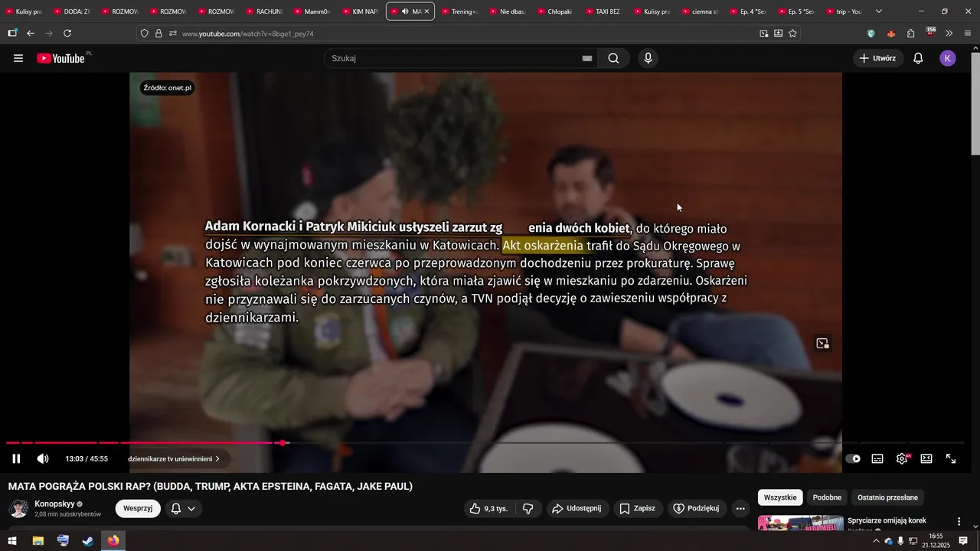Open site permissions icon in address bar
The width and height of the screenshot is (980, 551).
173,34
